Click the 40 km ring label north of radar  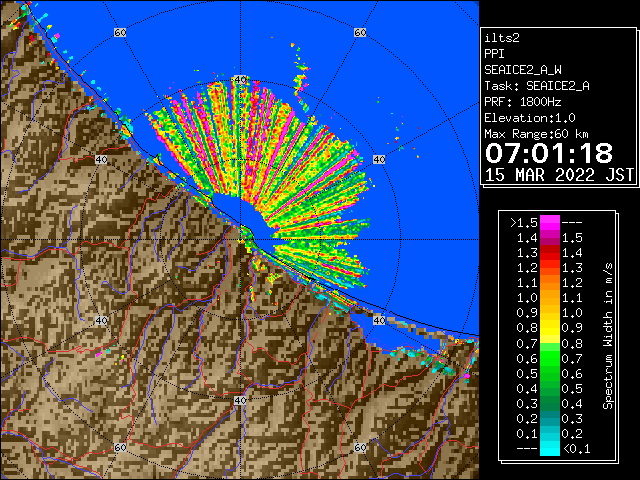click(x=240, y=80)
